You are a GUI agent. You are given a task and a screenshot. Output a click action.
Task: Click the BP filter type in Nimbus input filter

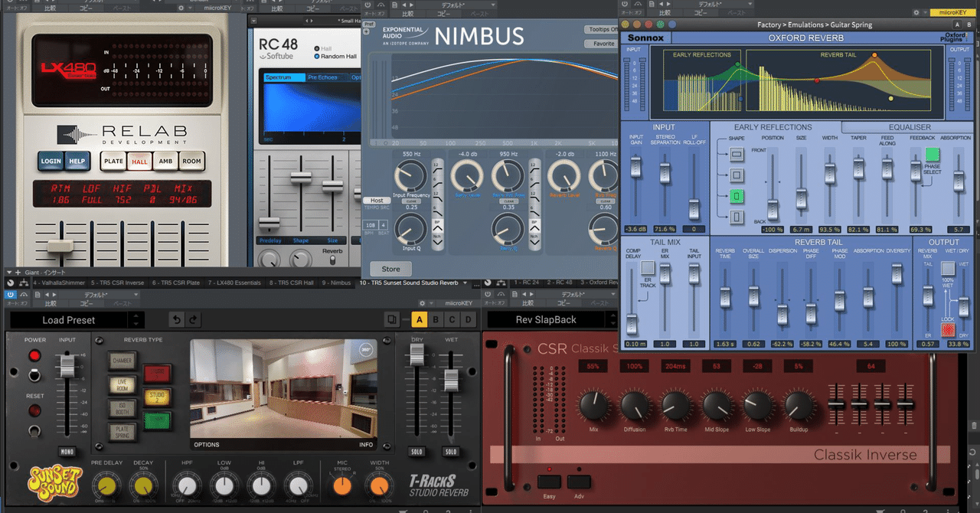437,227
